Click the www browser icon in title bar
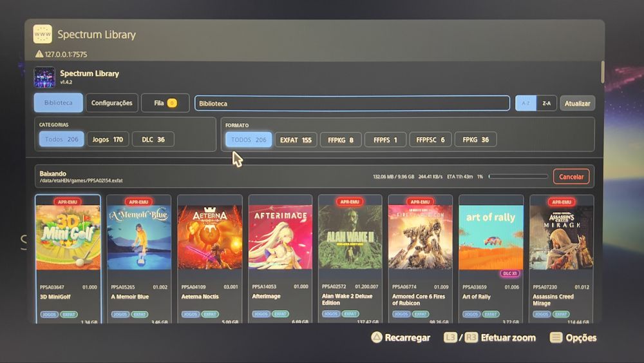 click(x=43, y=34)
